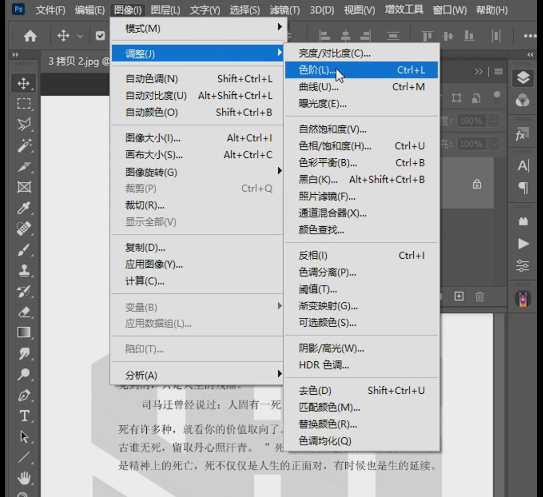
Task: Select the Gradient tool
Action: tap(24, 332)
